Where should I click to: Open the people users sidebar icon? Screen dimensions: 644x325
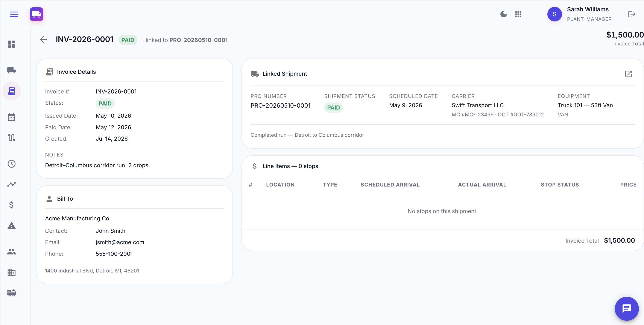(12, 252)
